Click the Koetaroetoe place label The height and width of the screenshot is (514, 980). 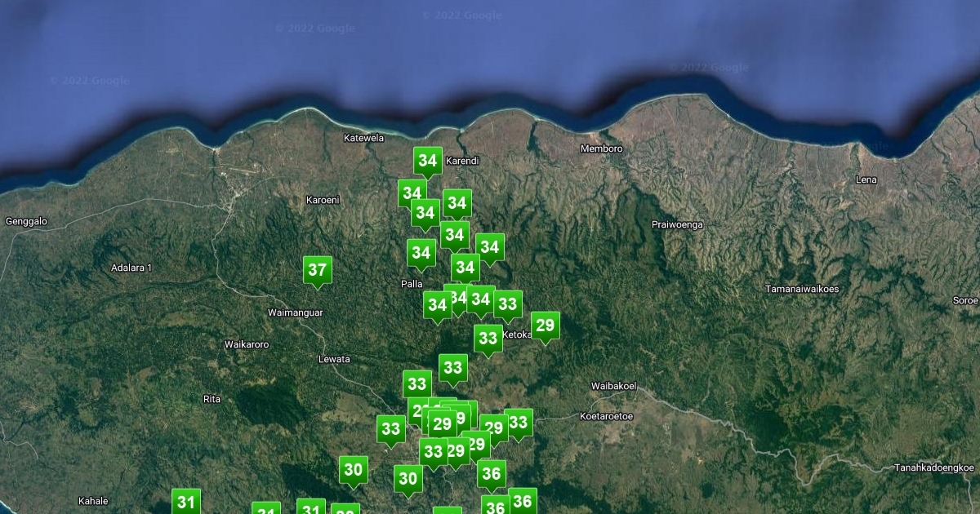(606, 416)
